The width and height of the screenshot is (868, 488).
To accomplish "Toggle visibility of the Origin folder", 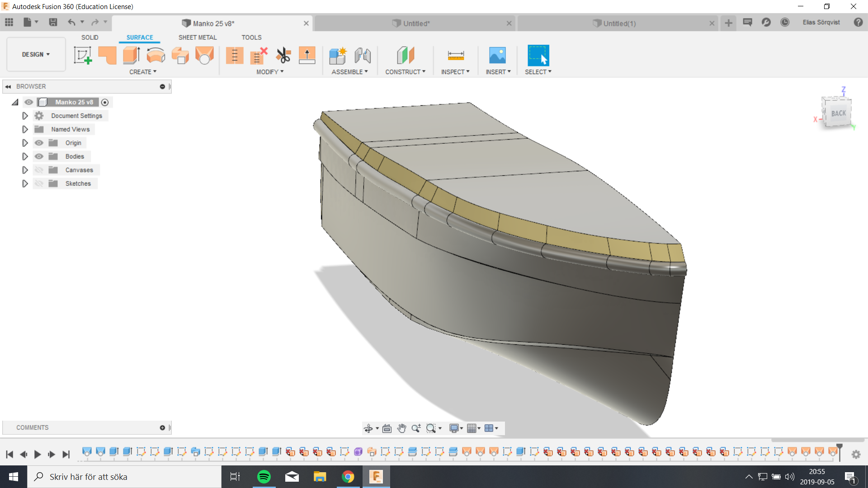I will [40, 142].
